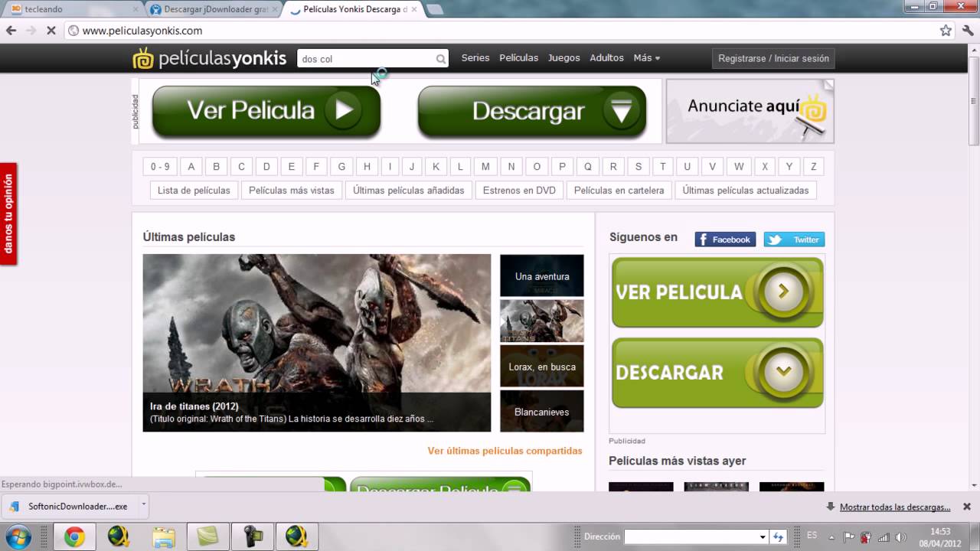Click the volume speaker tray icon
Image resolution: width=980 pixels, height=551 pixels.
[900, 536]
